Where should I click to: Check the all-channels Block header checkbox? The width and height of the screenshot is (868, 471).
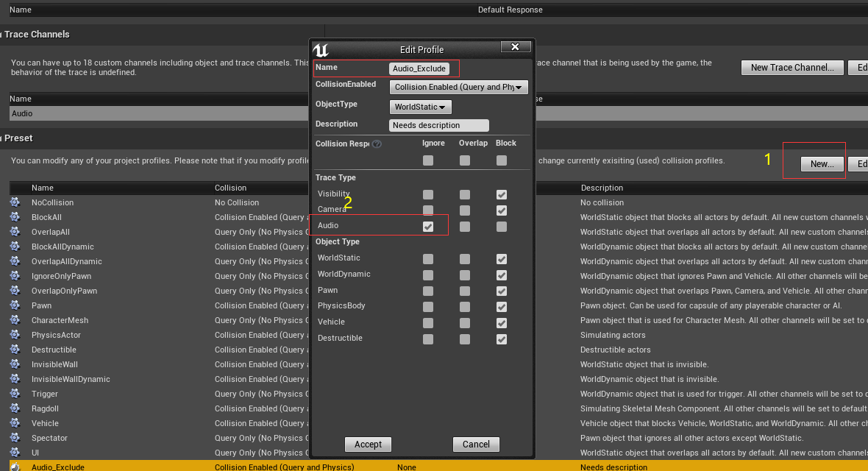(x=502, y=160)
